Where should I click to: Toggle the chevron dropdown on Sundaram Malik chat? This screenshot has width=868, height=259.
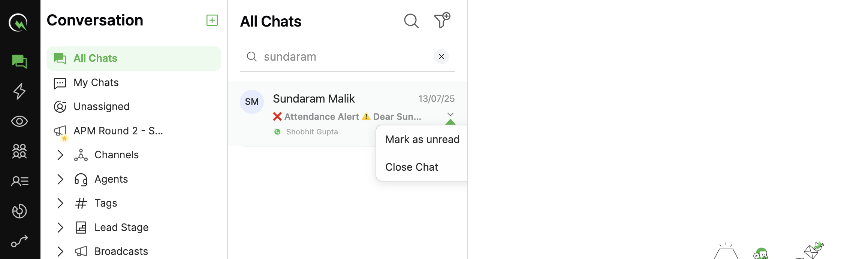coord(450,115)
